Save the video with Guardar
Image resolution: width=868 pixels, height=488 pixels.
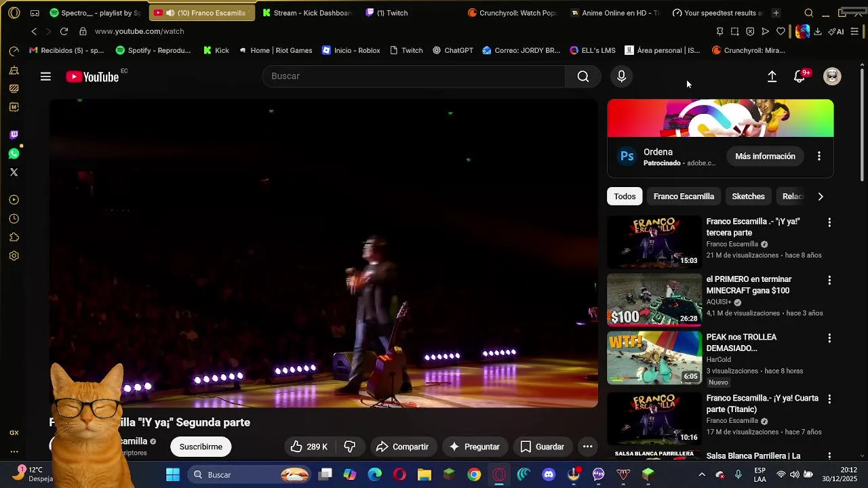point(542,447)
